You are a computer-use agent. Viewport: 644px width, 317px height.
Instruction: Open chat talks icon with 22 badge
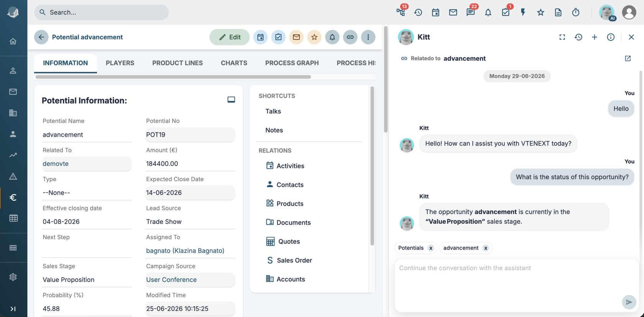(471, 12)
